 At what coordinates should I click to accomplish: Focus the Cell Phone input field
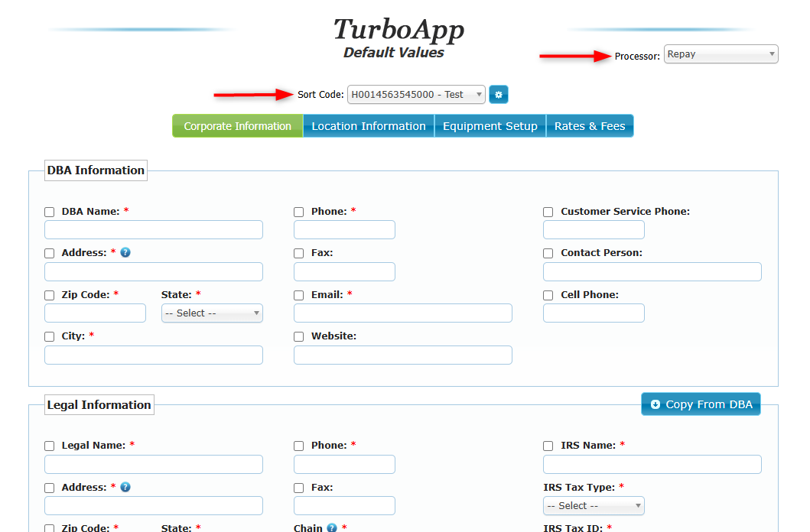click(x=594, y=313)
